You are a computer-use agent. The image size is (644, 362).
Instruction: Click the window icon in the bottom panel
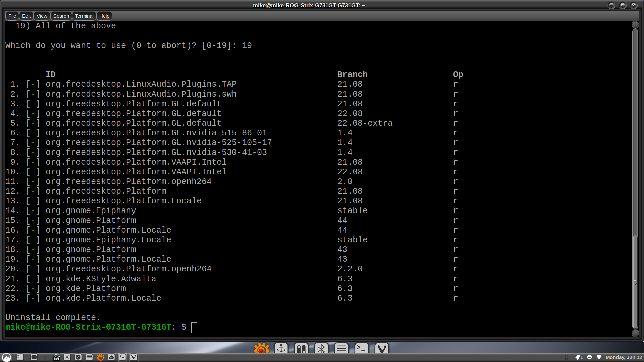34,357
